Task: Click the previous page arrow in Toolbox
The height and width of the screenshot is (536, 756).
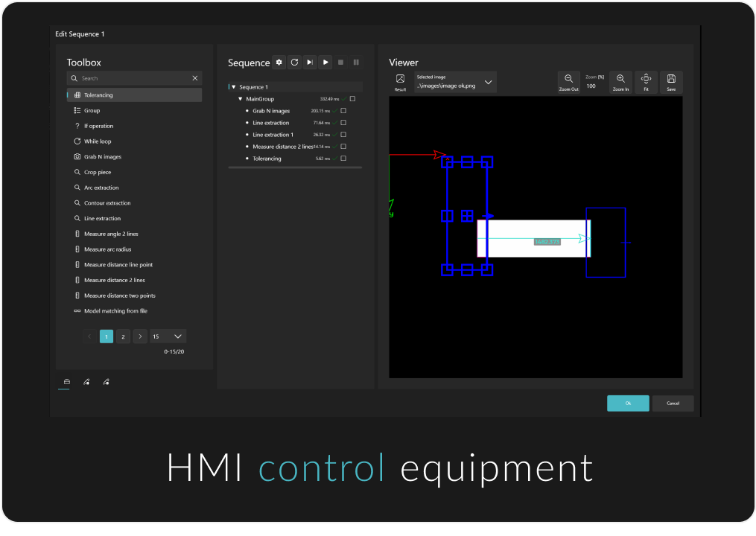Action: click(x=89, y=336)
